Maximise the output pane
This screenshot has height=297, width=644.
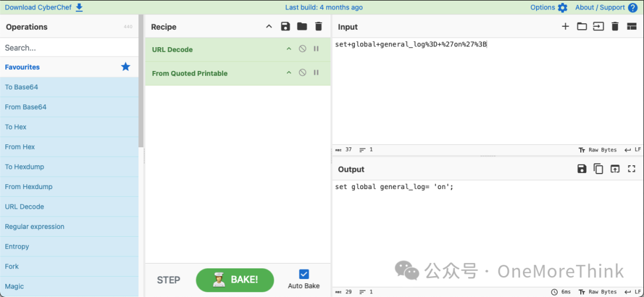coord(631,169)
